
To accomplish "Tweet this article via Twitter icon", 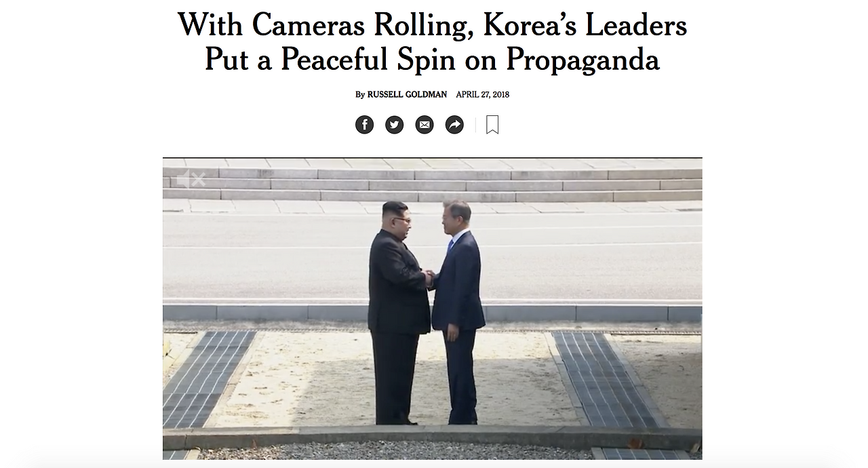I will pyautogui.click(x=394, y=125).
